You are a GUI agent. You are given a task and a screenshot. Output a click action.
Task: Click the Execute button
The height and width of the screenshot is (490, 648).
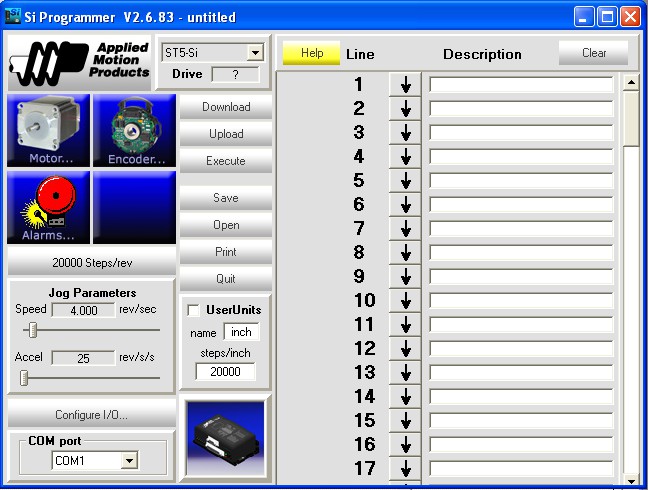[226, 161]
